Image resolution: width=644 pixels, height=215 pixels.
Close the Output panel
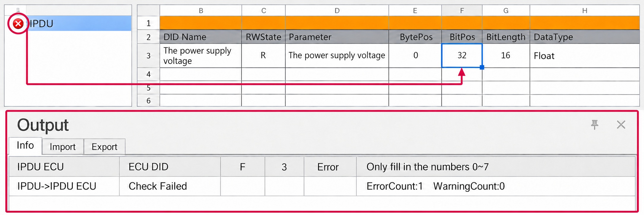[621, 125]
